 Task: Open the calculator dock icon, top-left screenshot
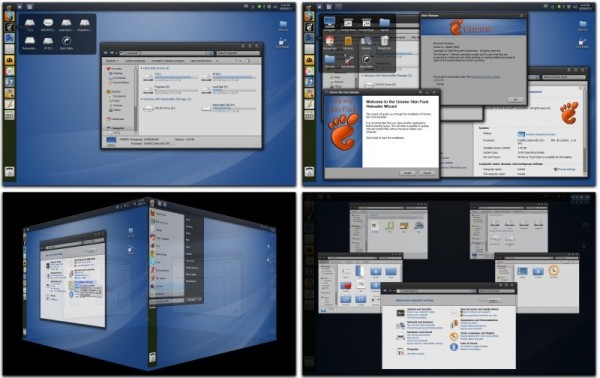click(9, 115)
